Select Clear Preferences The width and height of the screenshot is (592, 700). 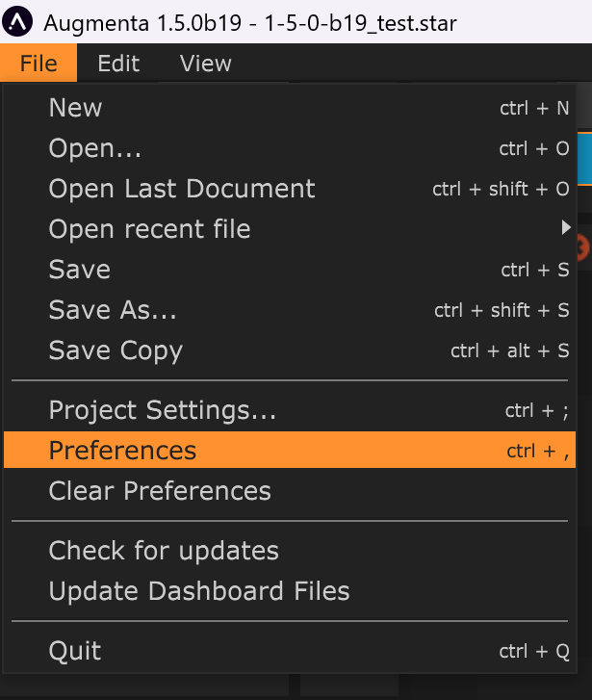(x=160, y=491)
